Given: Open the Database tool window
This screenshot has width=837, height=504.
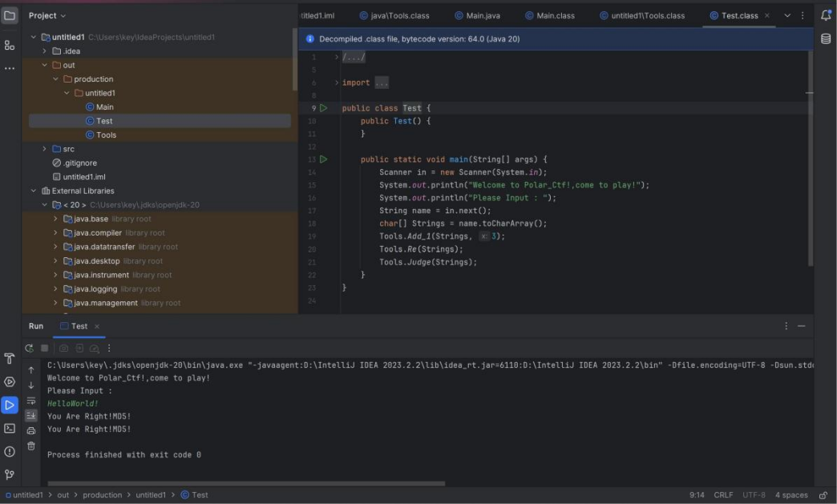Looking at the screenshot, I should (x=826, y=38).
